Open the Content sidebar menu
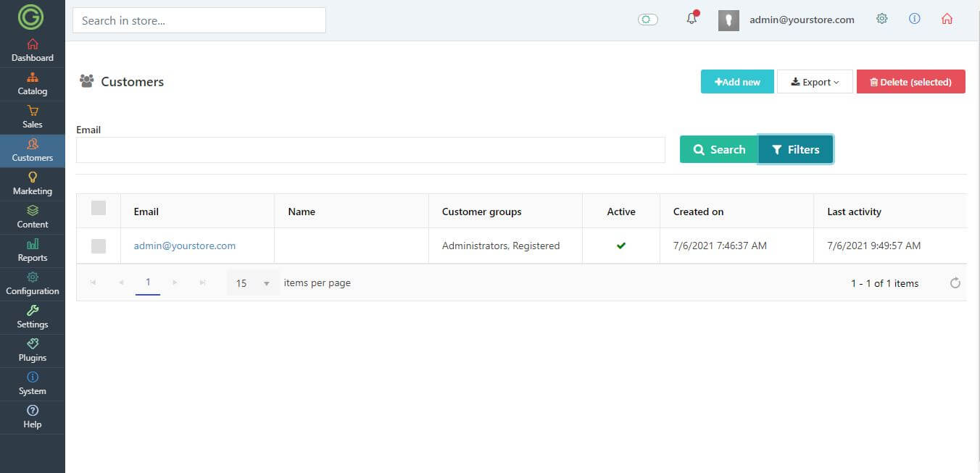980x473 pixels. coord(33,217)
